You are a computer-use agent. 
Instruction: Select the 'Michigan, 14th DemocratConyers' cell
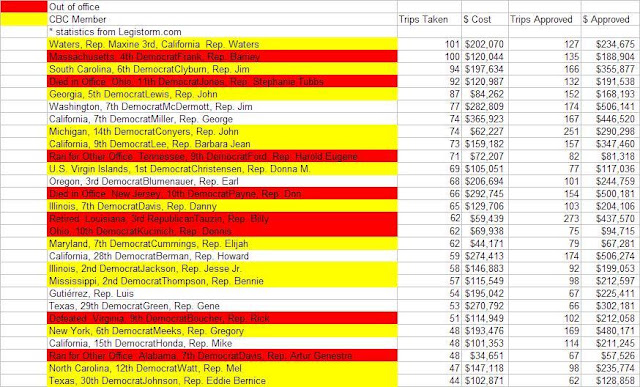tap(222, 131)
